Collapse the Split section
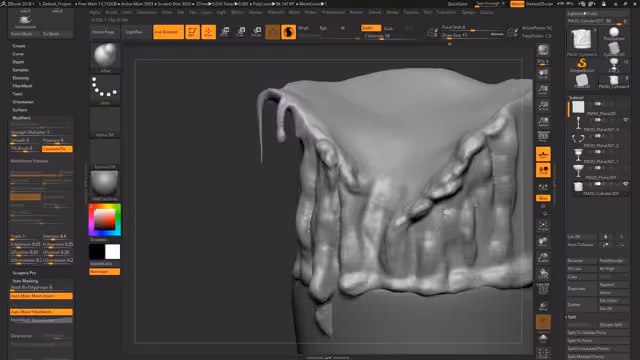Viewport: 640px width, 360px height. (x=572, y=317)
